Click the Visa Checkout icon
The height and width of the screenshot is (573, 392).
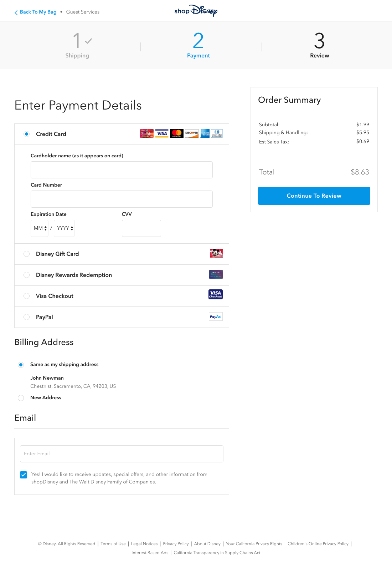coord(216,294)
